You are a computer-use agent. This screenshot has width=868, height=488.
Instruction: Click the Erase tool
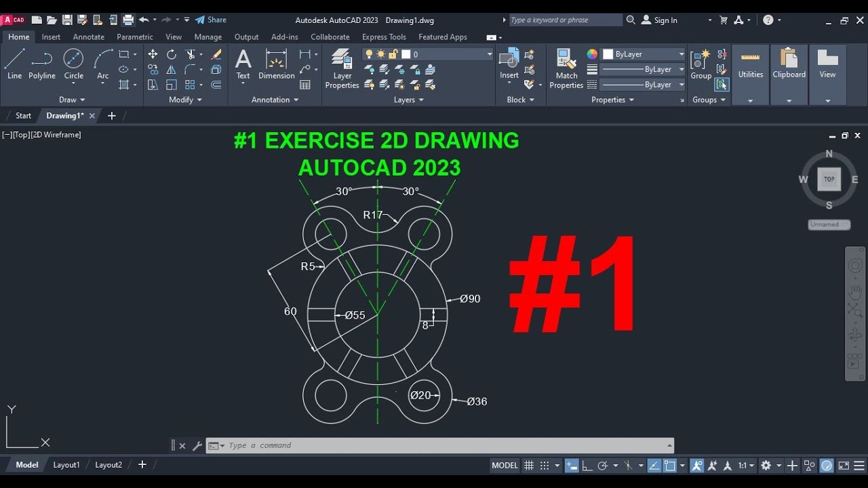216,54
